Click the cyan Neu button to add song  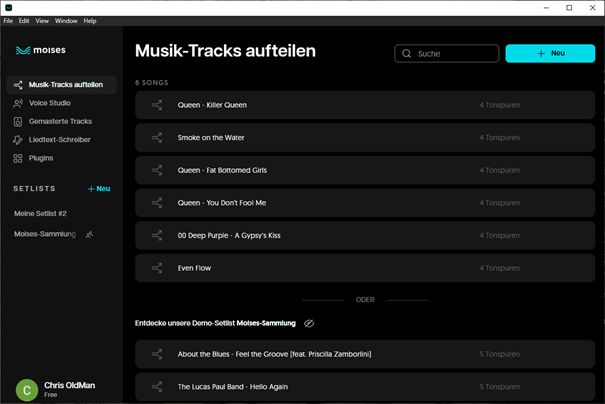click(x=550, y=53)
